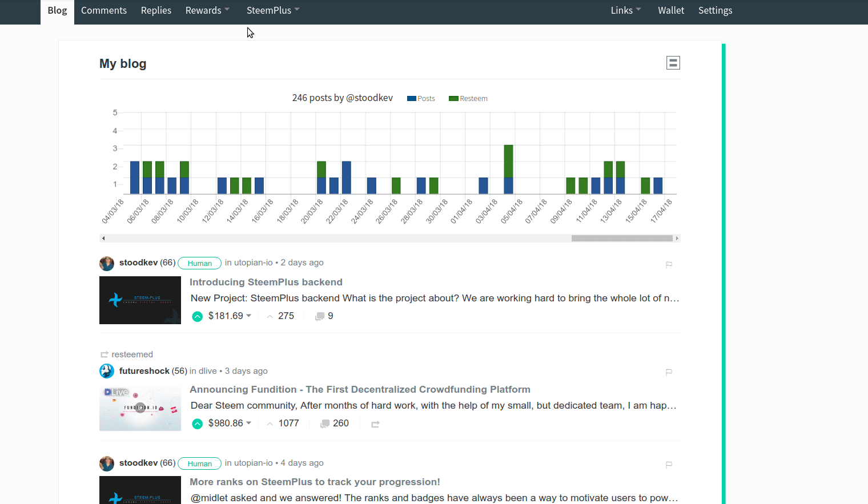Open futureshock avatar picture
This screenshot has width=868, height=504.
(x=107, y=371)
